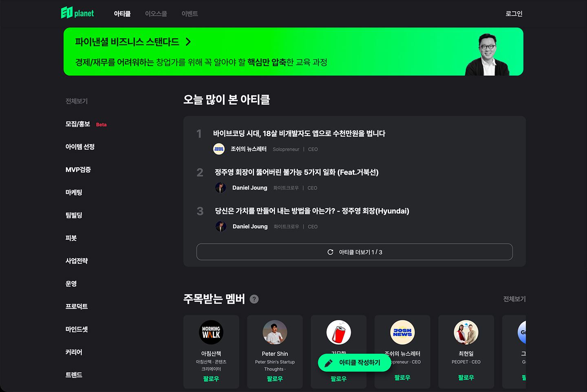
Task: Load more articles with 아티클 더보기 1/3
Action: pos(355,252)
